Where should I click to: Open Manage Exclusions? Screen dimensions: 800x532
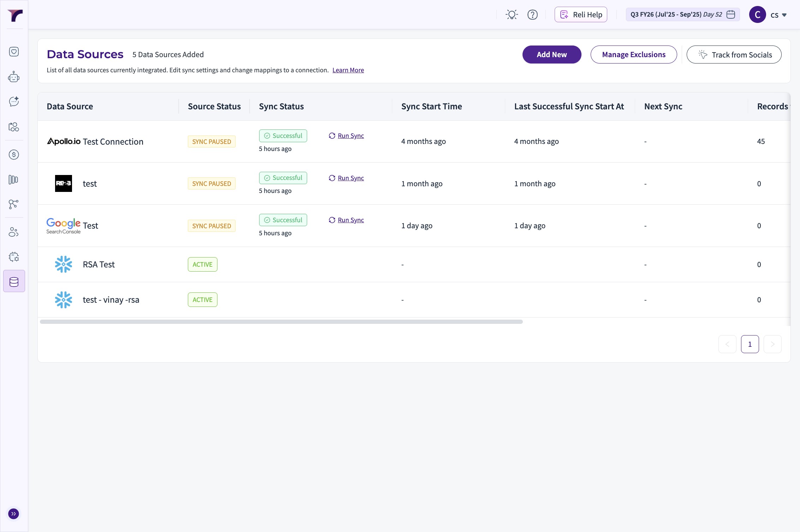click(633, 55)
